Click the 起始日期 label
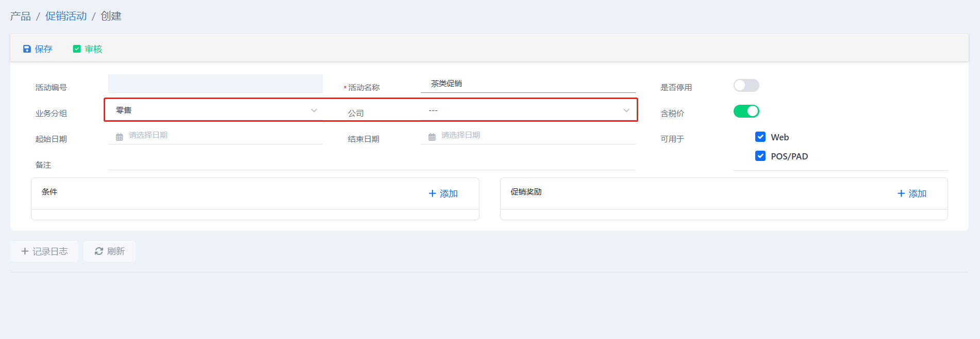Viewport: 980px width, 339px height. coord(51,139)
